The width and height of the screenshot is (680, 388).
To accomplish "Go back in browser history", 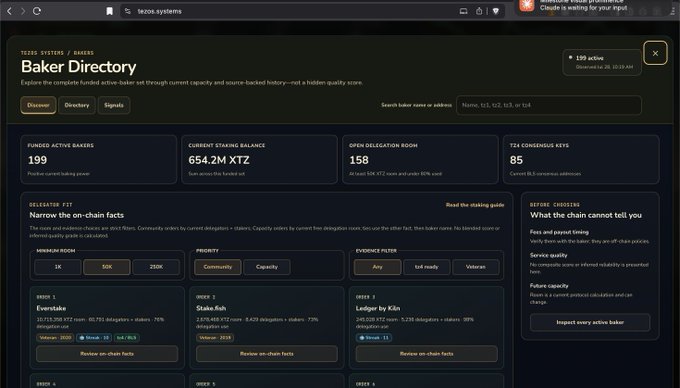I will (x=9, y=11).
